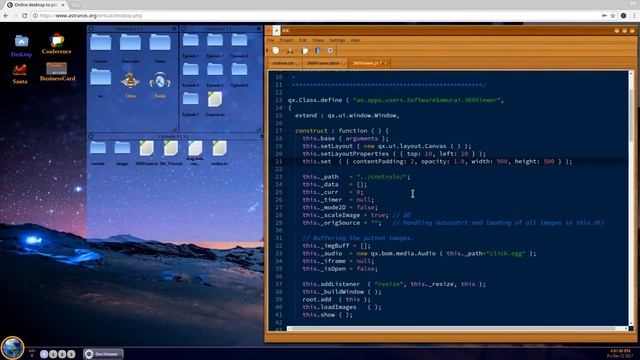
Task: Switch to virtual desktop 1 in taskbar
Action: click(53, 354)
